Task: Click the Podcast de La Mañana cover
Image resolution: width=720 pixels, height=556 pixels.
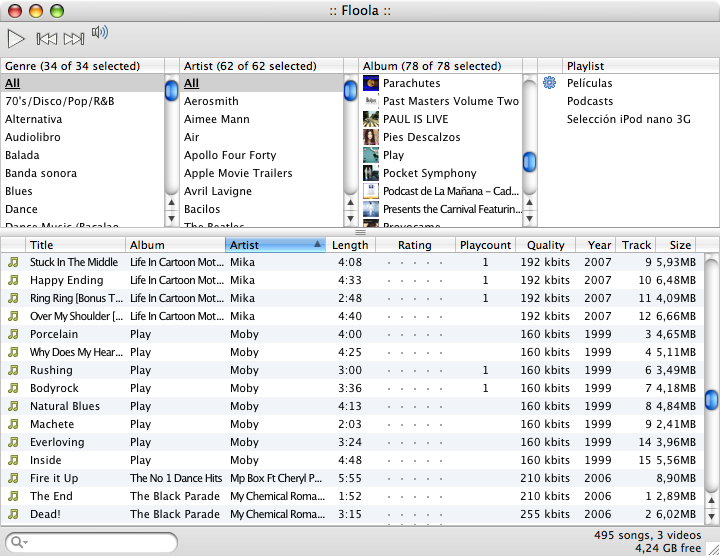Action: (371, 191)
